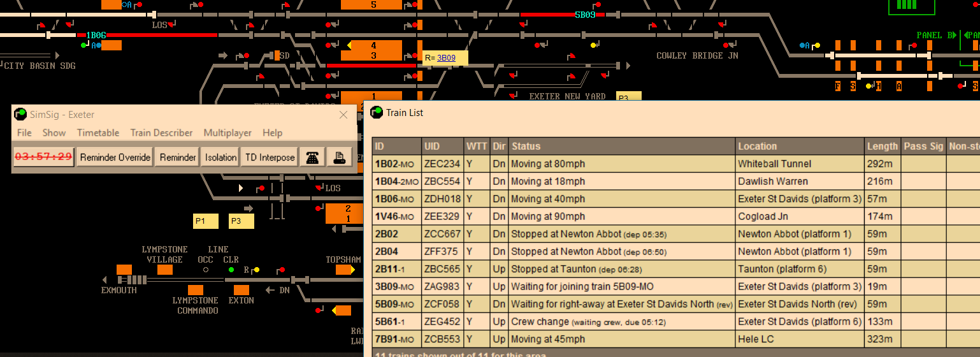Sort train list by Location column header
The height and width of the screenshot is (357, 980).
tap(800, 146)
